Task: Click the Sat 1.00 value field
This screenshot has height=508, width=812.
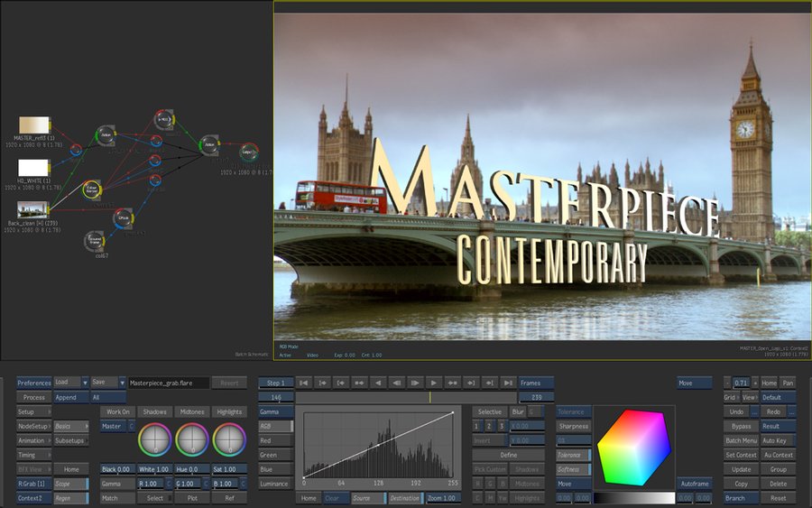Action: (x=229, y=469)
